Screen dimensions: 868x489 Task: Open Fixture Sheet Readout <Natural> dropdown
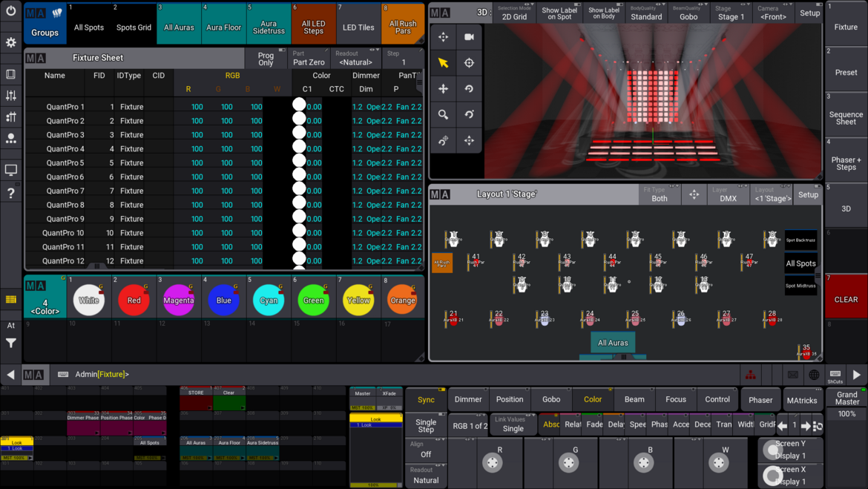355,58
